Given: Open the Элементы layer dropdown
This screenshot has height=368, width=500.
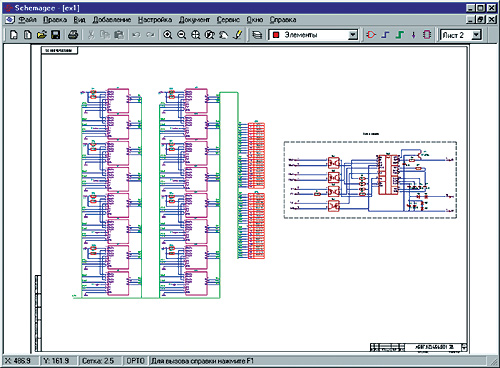Looking at the screenshot, I should (353, 35).
